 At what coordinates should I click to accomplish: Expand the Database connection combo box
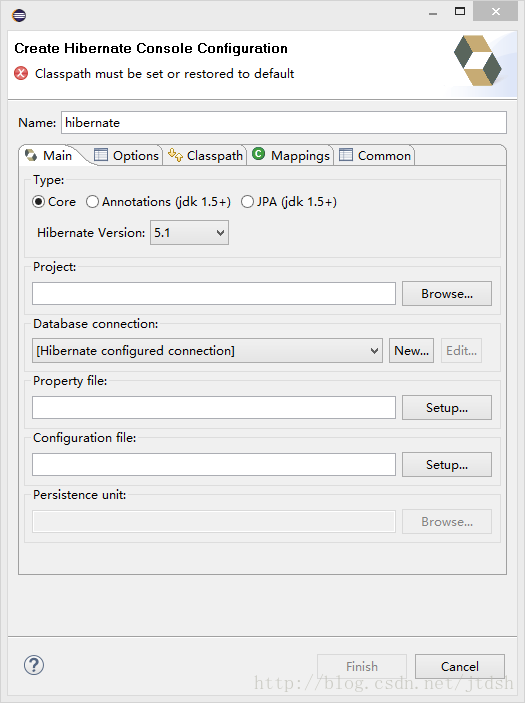[x=207, y=351]
